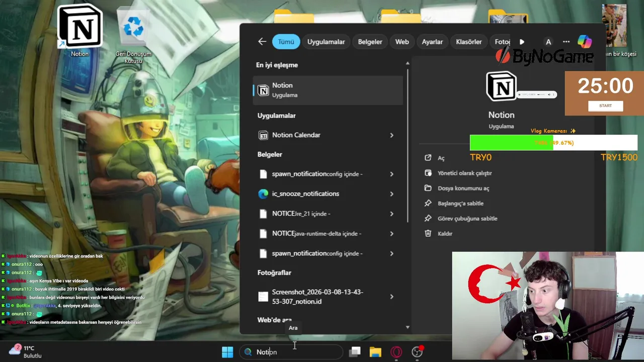The height and width of the screenshot is (362, 644).
Task: Expand the NOTICE jre_21 result details
Action: 391,214
